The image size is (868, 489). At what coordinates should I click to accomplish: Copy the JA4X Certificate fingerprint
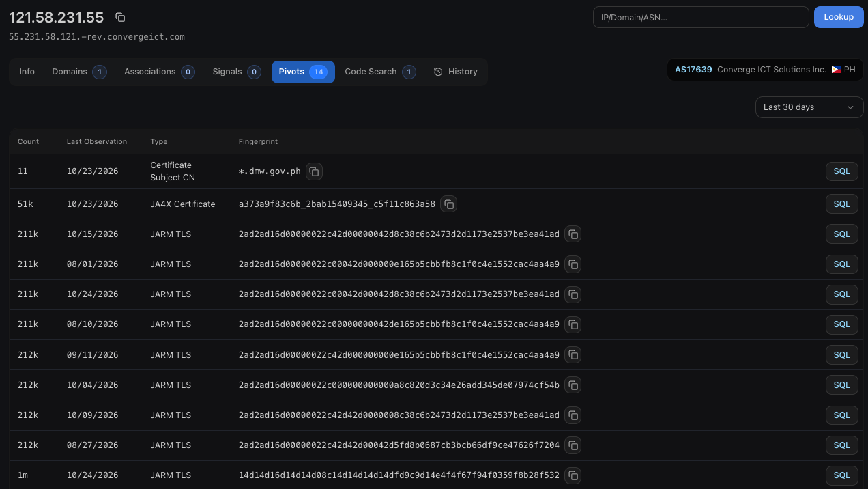click(448, 204)
